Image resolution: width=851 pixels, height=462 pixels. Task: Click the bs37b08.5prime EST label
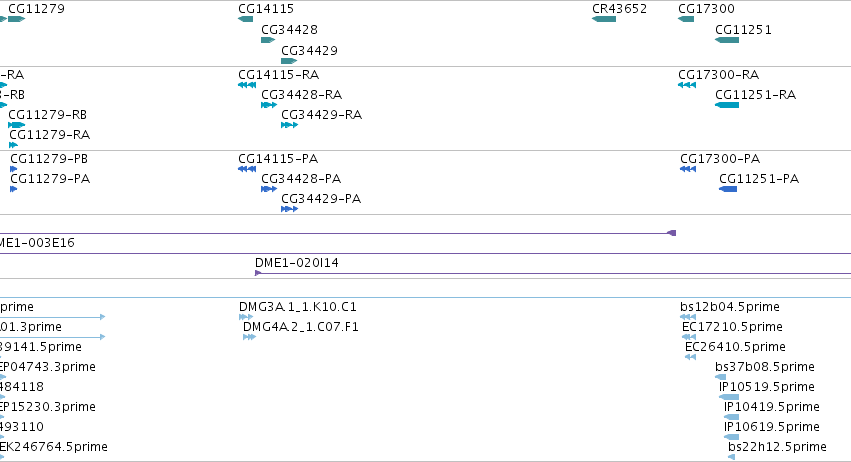(x=765, y=368)
